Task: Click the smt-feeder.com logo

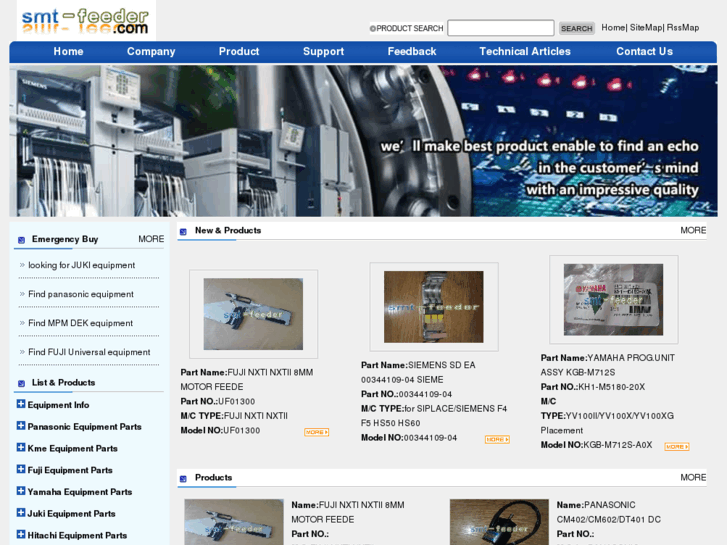Action: 85,21
